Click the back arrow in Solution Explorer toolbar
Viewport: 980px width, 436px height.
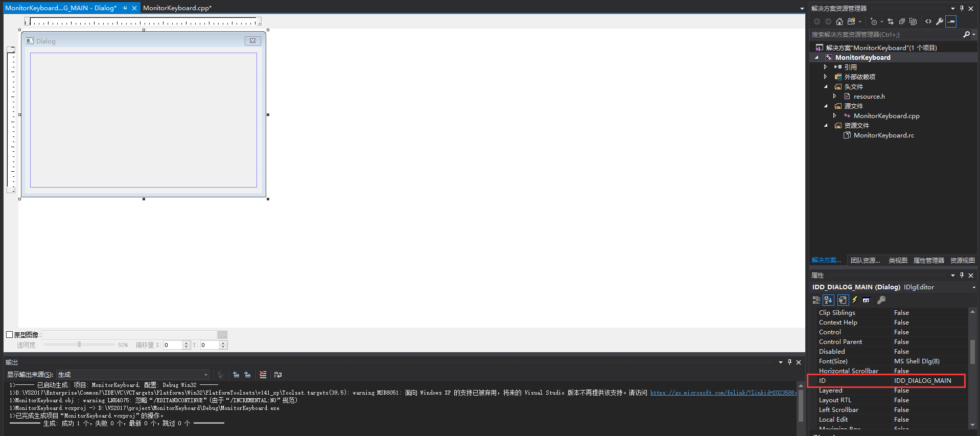[817, 21]
